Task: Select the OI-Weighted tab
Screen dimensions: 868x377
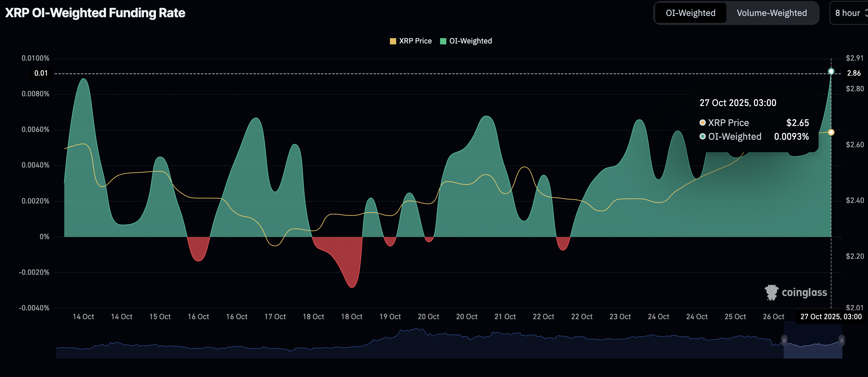Action: click(690, 13)
